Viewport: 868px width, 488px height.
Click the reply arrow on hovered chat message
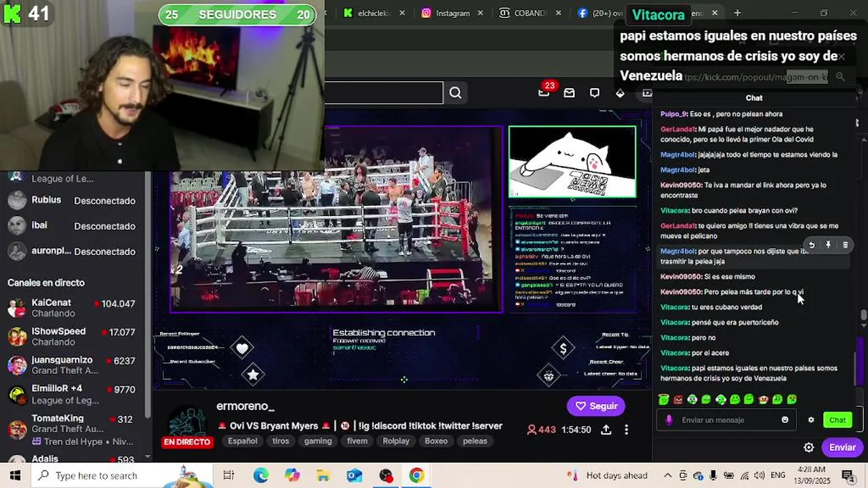pyautogui.click(x=812, y=245)
